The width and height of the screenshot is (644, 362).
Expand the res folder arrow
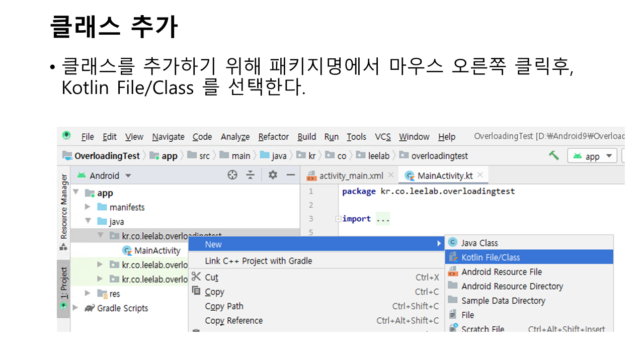(x=88, y=294)
